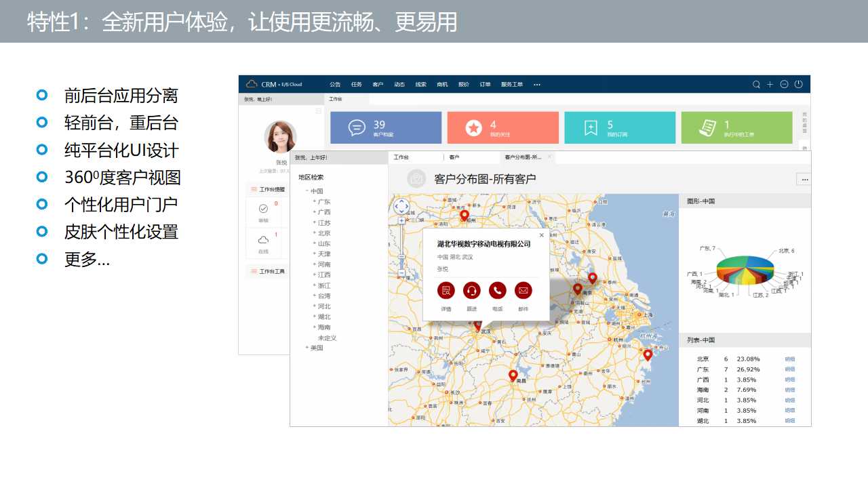The height and width of the screenshot is (488, 868).
Task: Expand the 美国 region tree node
Action: pos(307,348)
